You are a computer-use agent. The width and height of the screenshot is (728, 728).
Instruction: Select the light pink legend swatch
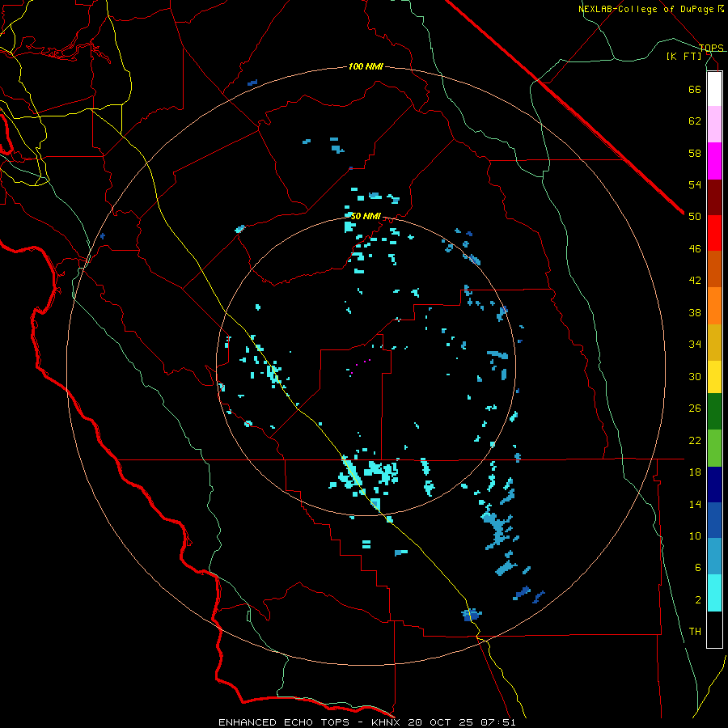tap(714, 125)
